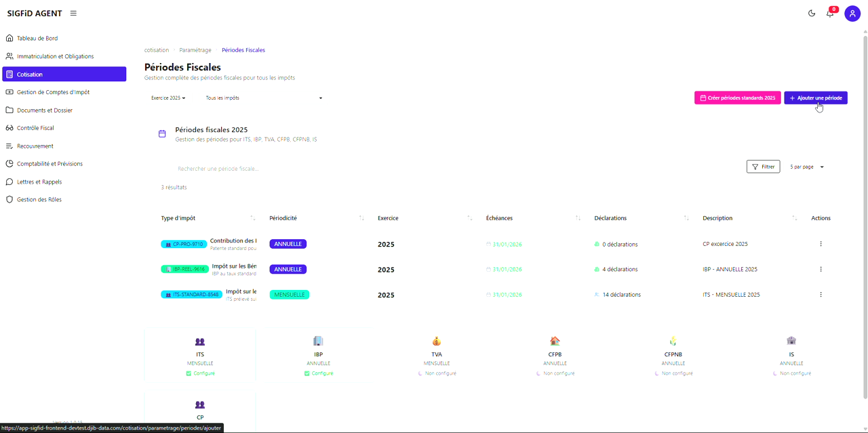868x433 pixels.
Task: Open three-dot actions for IBP-REEL-9616 row
Action: pyautogui.click(x=821, y=270)
